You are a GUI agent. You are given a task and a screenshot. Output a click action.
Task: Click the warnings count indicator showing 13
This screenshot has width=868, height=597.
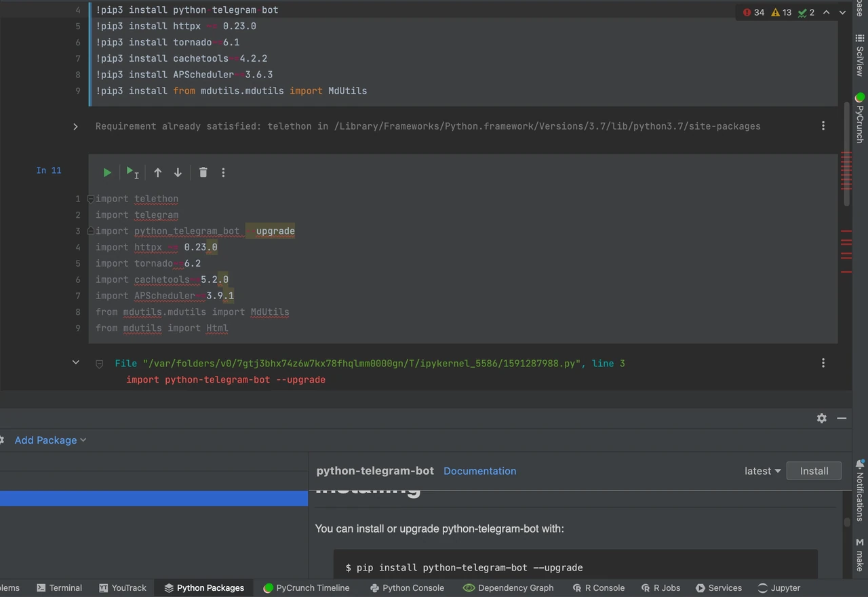782,13
